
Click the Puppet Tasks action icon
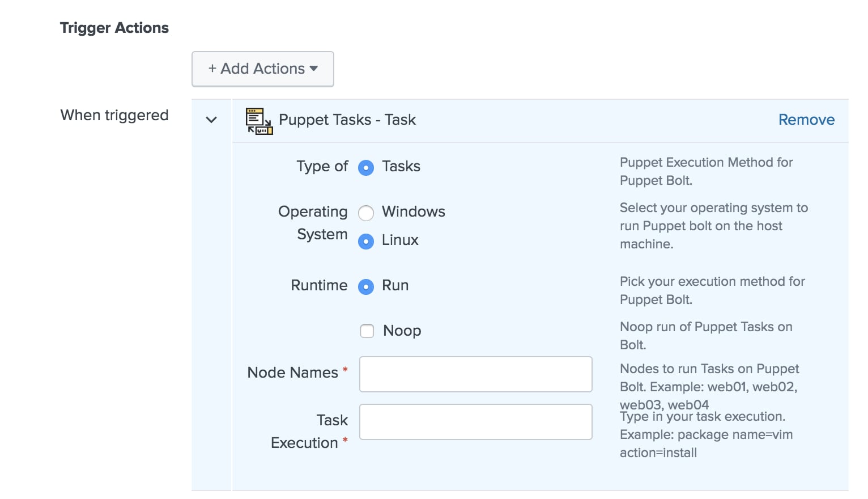pos(259,121)
